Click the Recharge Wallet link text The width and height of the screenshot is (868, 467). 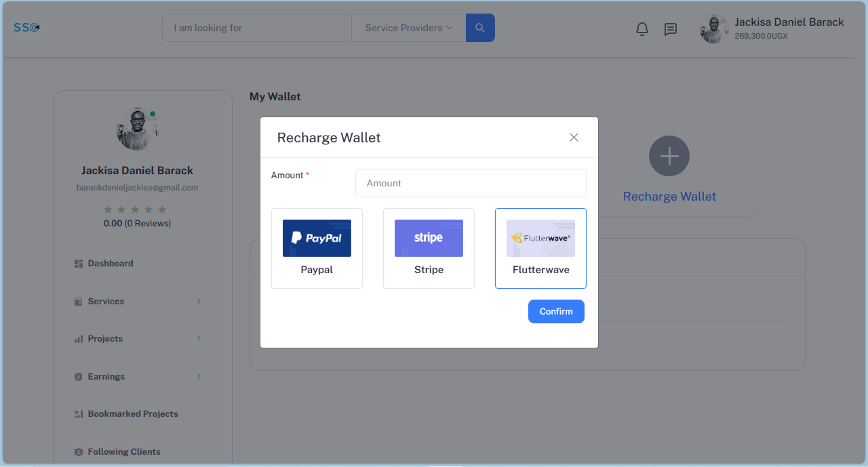tap(669, 197)
